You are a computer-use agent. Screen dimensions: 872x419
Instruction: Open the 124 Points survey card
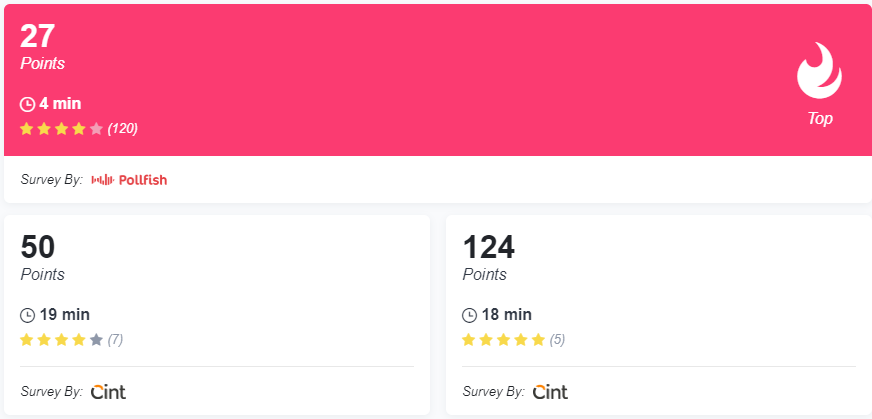tap(659, 315)
